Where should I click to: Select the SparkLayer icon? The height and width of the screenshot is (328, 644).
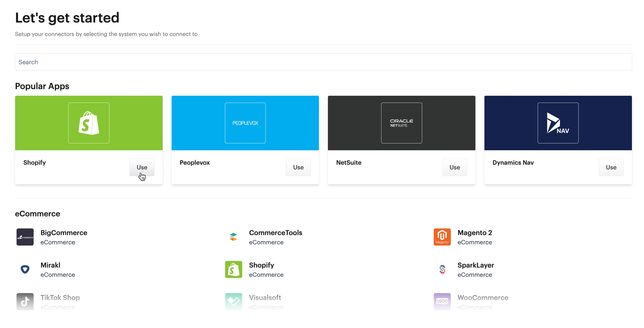pyautogui.click(x=442, y=270)
